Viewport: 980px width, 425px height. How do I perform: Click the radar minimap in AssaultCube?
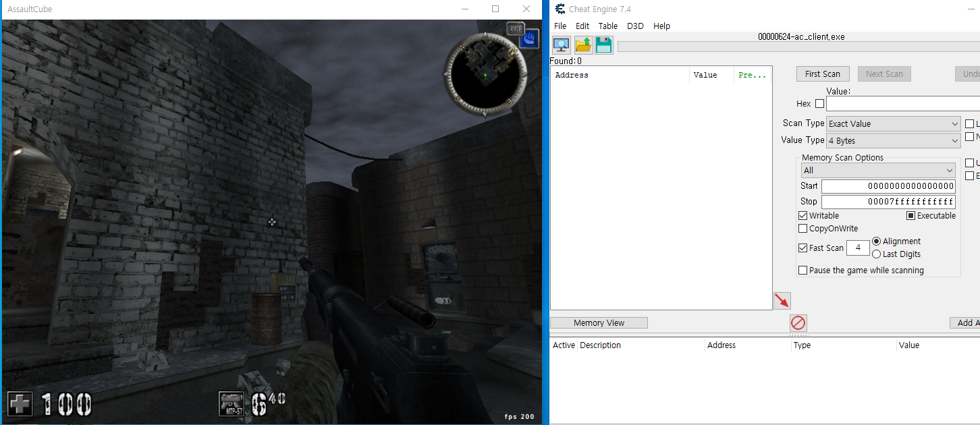tap(485, 74)
